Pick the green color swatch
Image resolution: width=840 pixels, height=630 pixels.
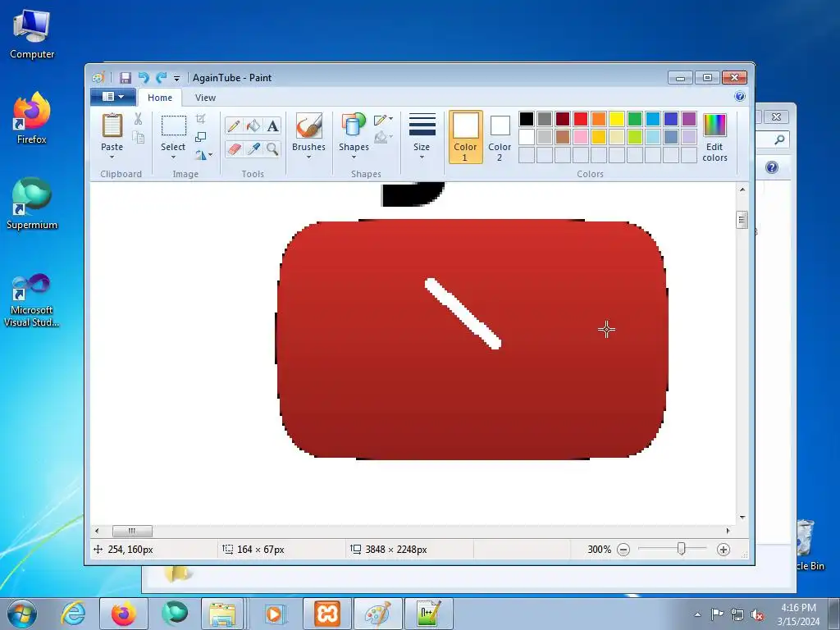(635, 119)
